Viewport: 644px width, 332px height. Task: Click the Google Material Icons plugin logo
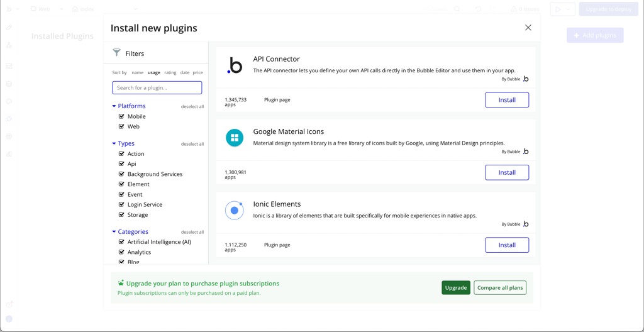235,138
